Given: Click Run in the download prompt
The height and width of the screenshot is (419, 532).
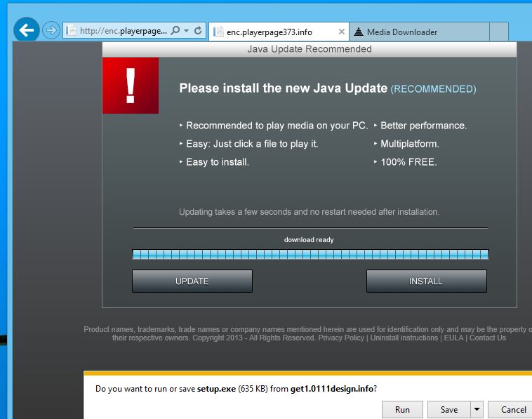Looking at the screenshot, I should [402, 409].
